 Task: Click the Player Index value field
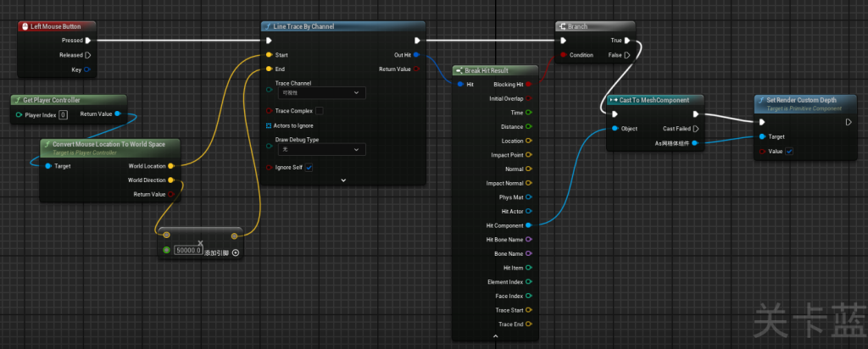[63, 114]
